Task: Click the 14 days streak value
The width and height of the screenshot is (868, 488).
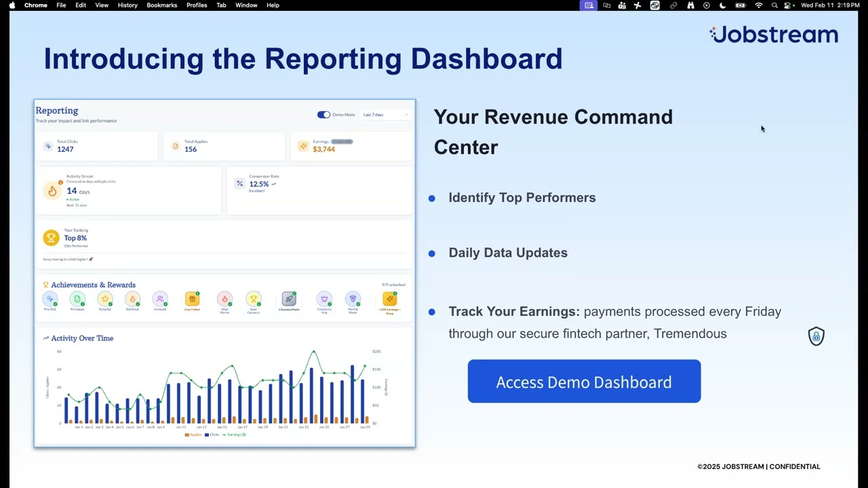Action: (x=78, y=191)
